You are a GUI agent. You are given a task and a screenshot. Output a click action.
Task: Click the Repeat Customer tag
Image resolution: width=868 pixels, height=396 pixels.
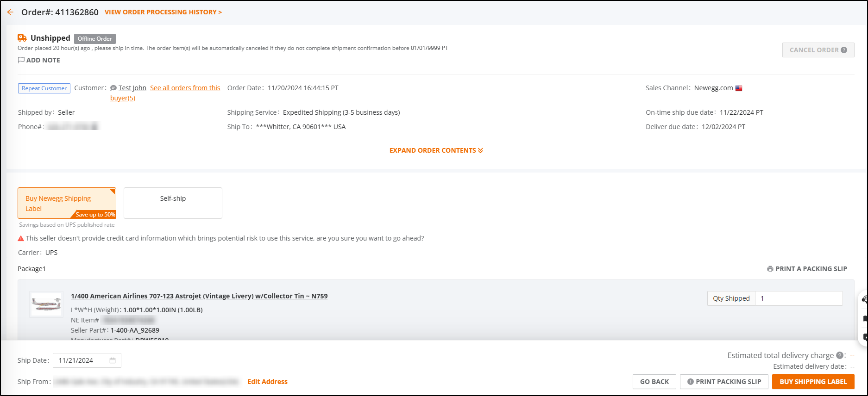(x=44, y=88)
